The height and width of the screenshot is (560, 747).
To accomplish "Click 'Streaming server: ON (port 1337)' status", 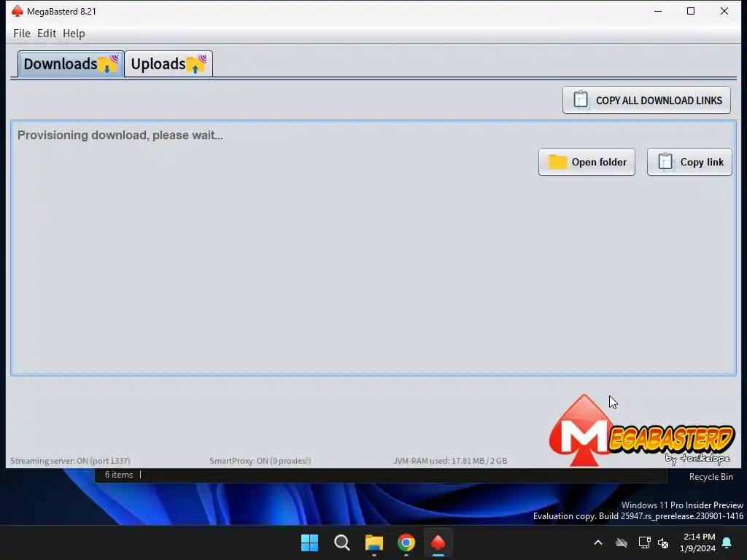I will 70,461.
